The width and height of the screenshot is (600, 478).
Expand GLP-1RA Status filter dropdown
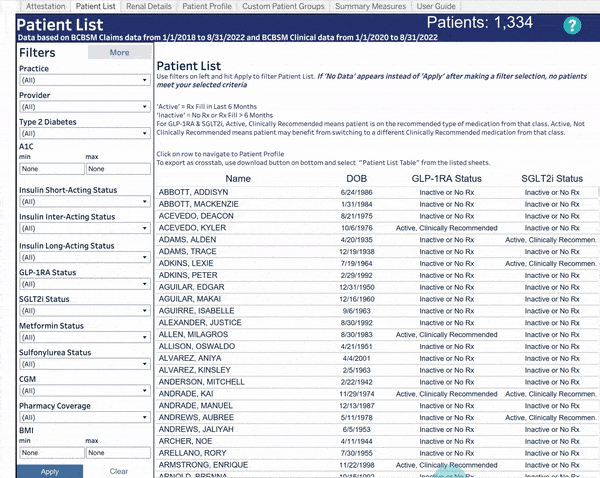click(x=85, y=284)
